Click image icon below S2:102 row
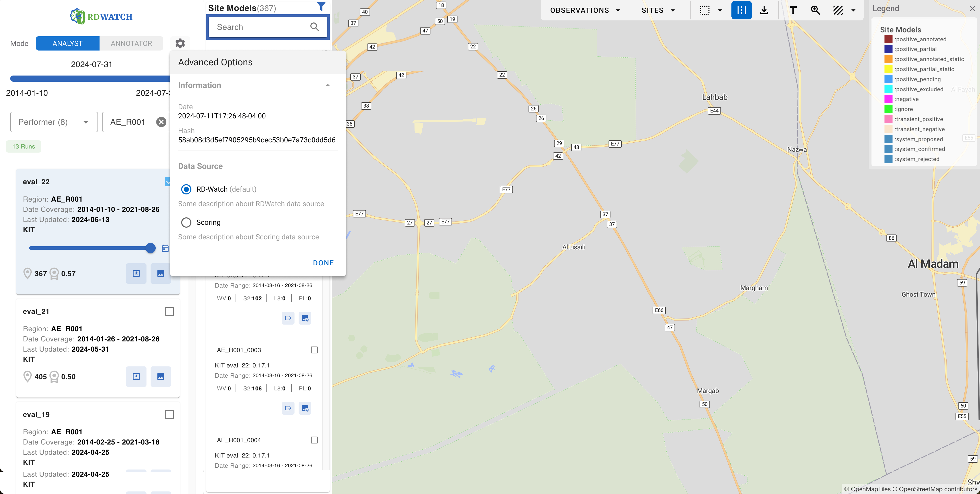The height and width of the screenshot is (494, 980). pos(305,318)
